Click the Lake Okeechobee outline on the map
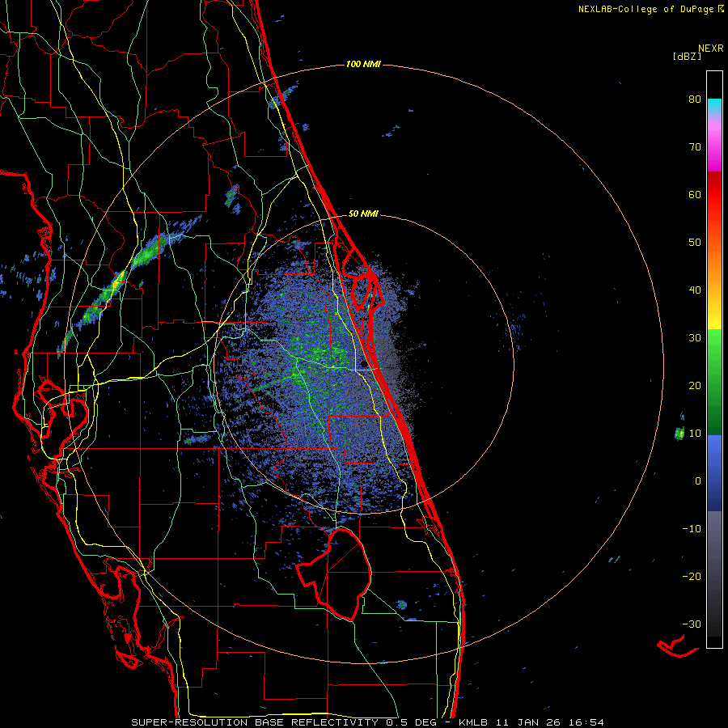This screenshot has width=728, height=728. [x=334, y=574]
